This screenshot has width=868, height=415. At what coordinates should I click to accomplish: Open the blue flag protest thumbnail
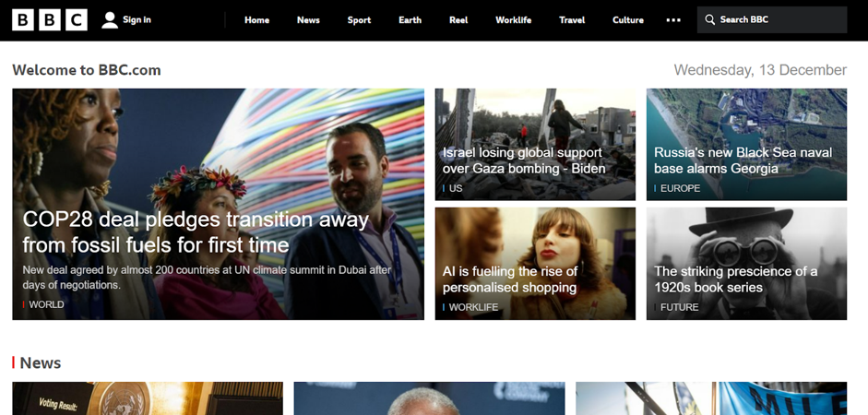click(711, 398)
